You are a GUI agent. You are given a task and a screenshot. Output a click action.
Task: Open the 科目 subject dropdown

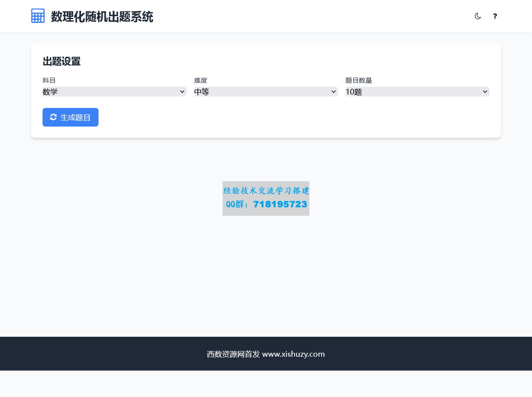(x=114, y=91)
